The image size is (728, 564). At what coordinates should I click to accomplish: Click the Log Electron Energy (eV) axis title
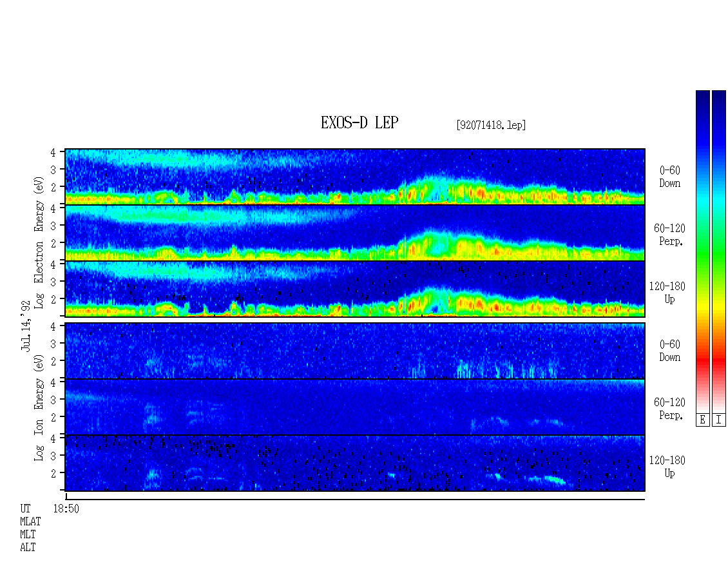point(39,242)
